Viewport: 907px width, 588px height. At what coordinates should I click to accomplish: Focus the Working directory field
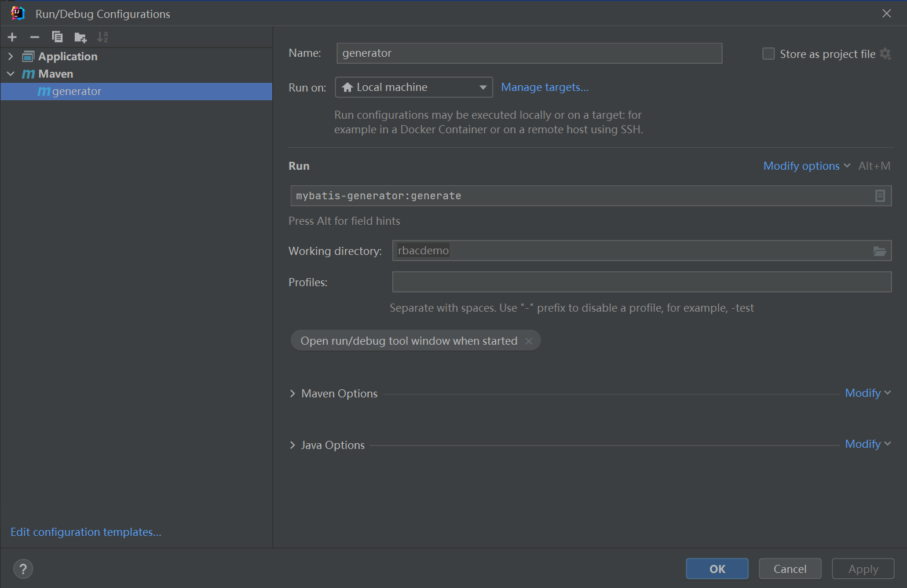pos(642,251)
